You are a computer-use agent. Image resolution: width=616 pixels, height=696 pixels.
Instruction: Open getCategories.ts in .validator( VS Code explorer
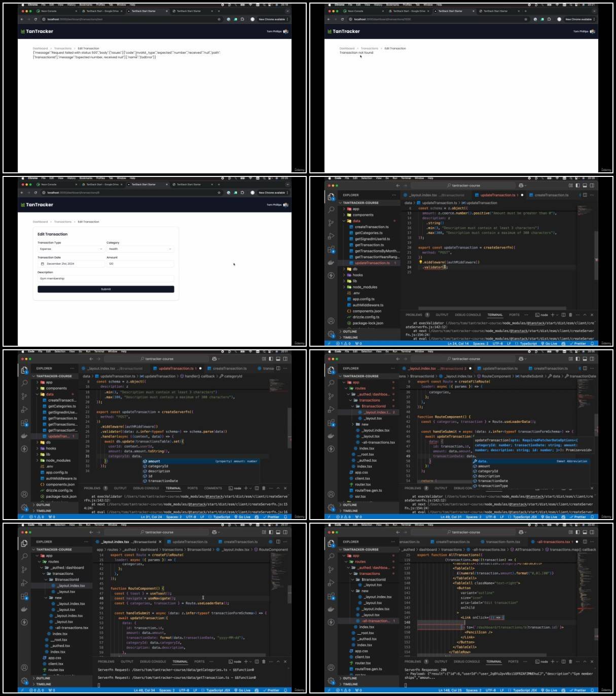[x=369, y=233]
